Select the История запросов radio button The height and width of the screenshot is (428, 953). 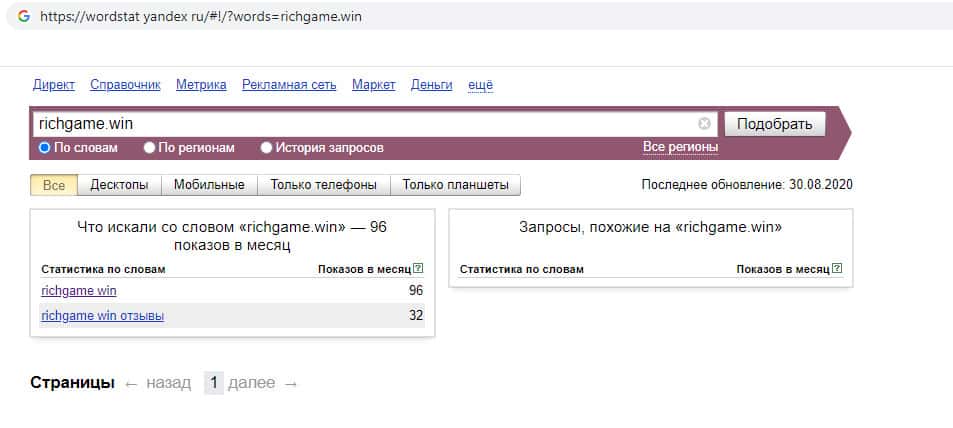tap(266, 148)
